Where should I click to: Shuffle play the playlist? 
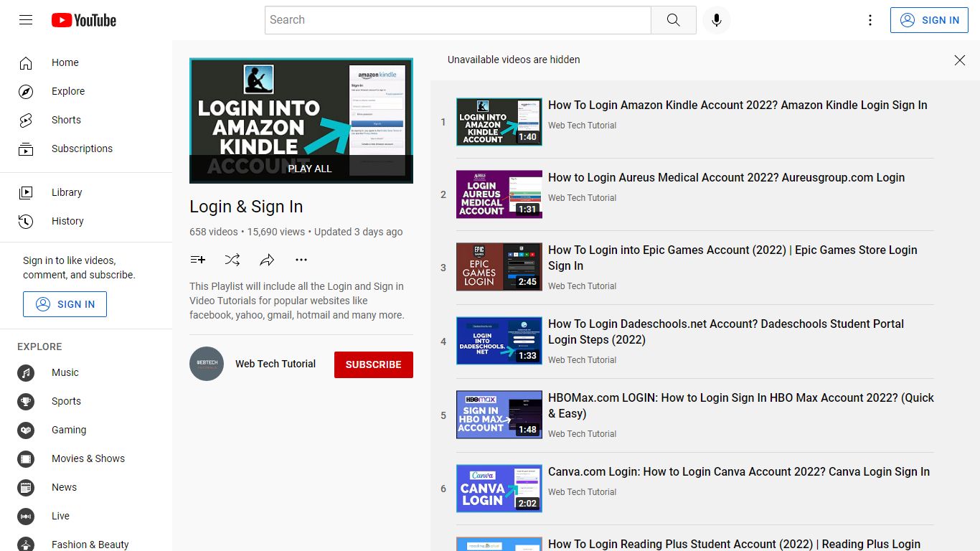(x=232, y=260)
